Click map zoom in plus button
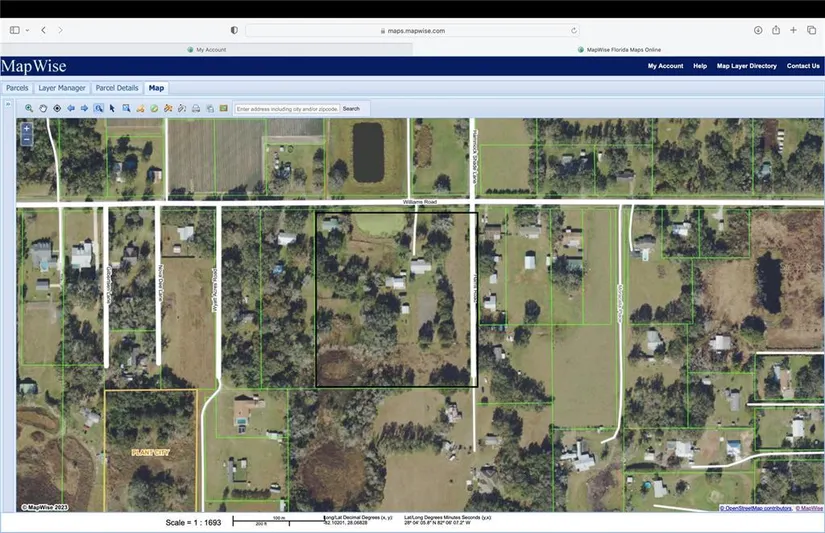The image size is (825, 533). point(27,128)
